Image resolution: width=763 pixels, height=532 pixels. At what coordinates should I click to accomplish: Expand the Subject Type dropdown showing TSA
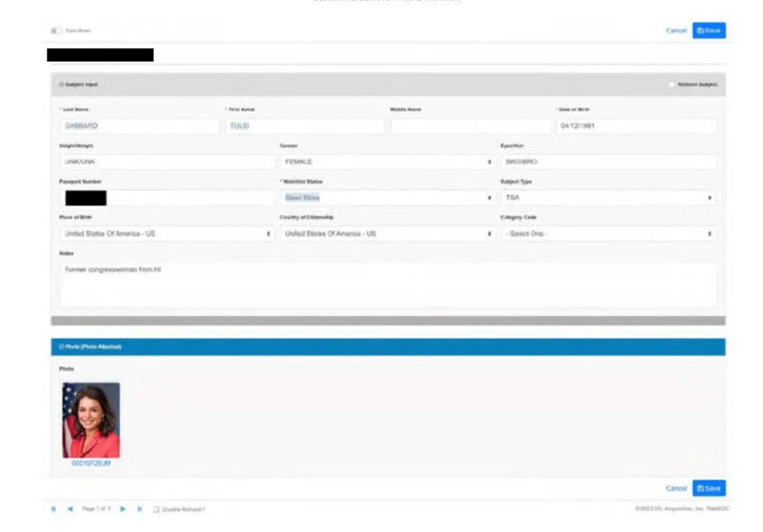[x=608, y=198]
